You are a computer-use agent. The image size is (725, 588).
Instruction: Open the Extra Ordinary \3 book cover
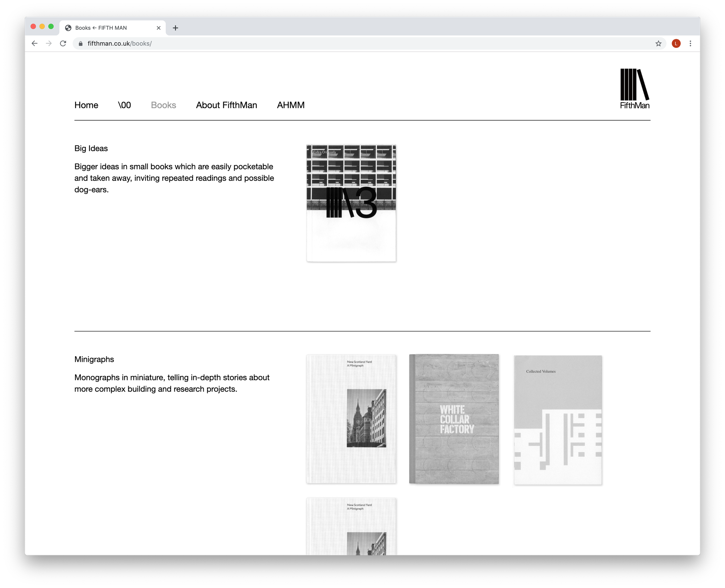point(351,203)
